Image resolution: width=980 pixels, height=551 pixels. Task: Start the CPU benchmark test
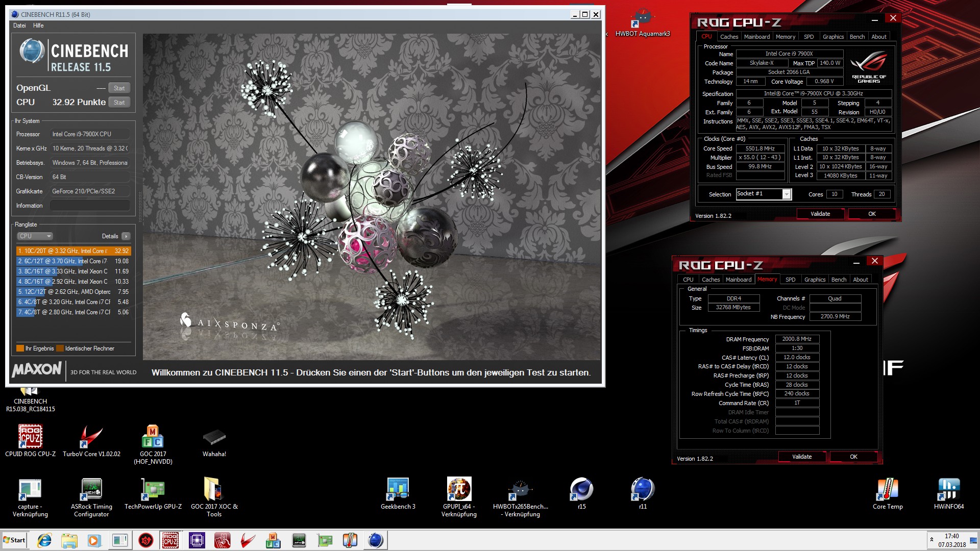pyautogui.click(x=119, y=103)
